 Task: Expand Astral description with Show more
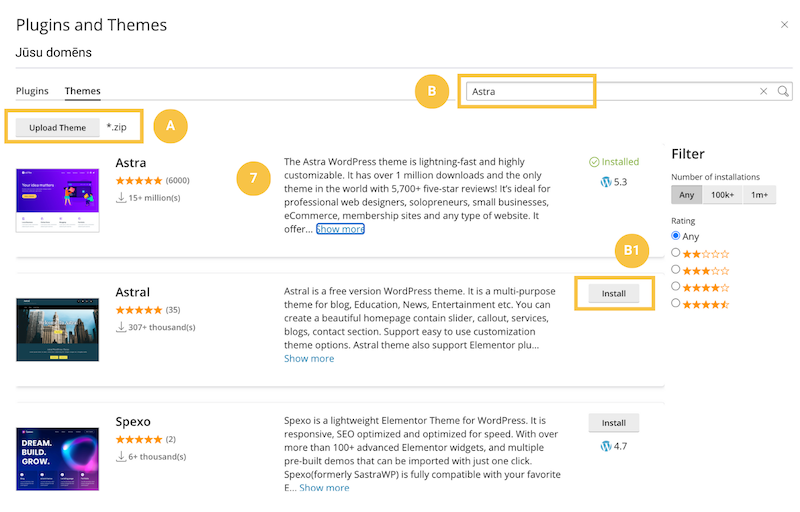[x=309, y=358]
